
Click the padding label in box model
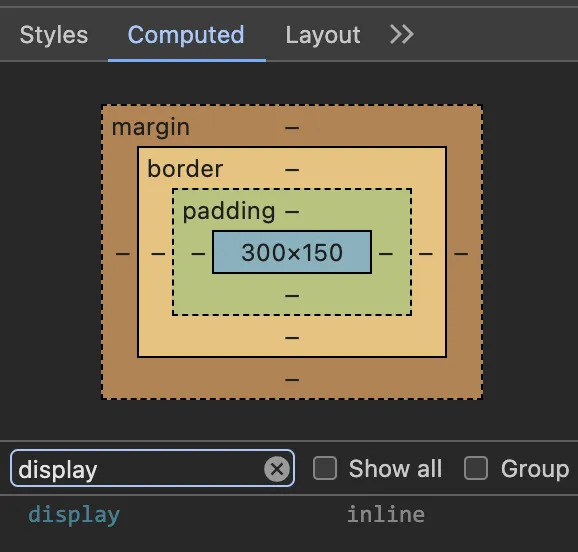coord(229,212)
